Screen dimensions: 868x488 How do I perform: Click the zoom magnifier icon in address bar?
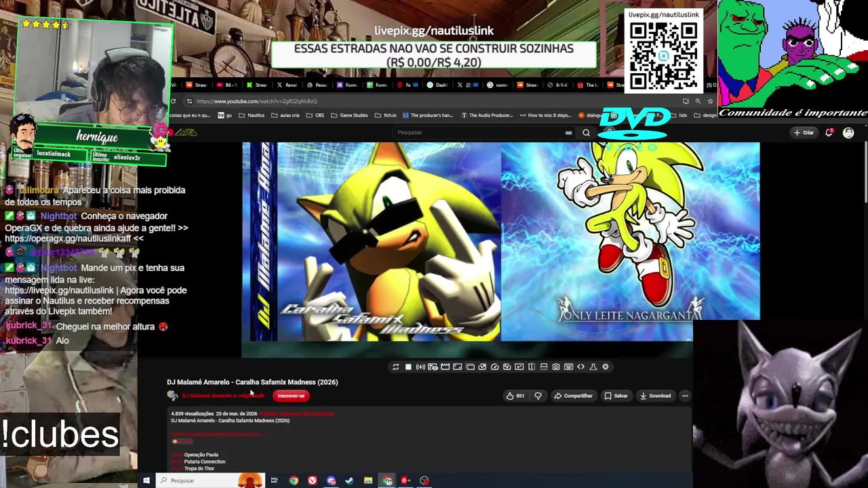tap(698, 101)
